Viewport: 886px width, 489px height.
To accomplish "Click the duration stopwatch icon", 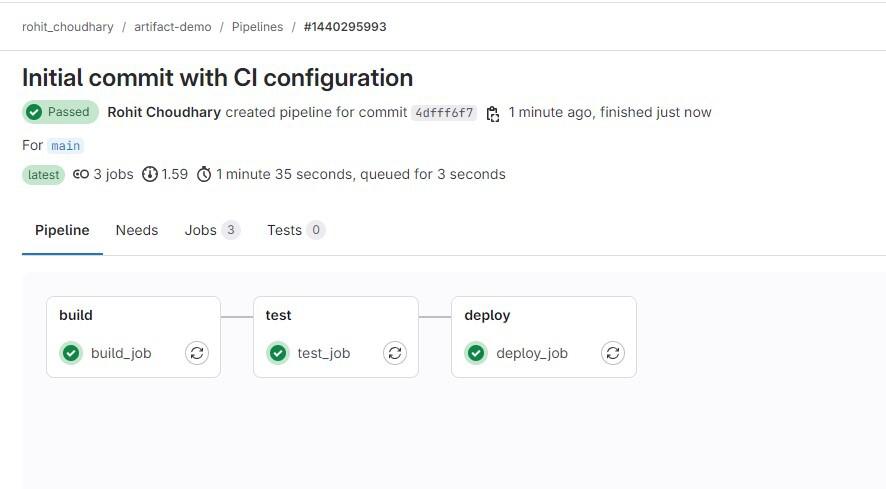I will 204,175.
